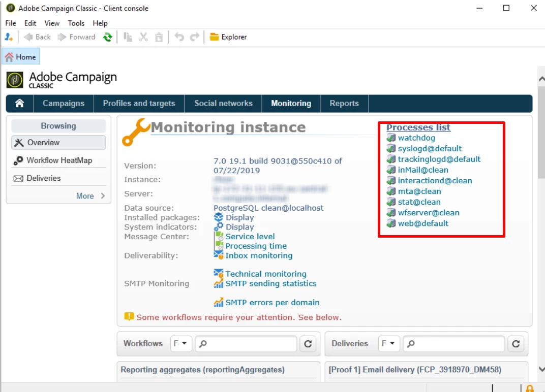Screen dimensions: 545x392
Task: Open the View menu
Action: pyautogui.click(x=52, y=23)
